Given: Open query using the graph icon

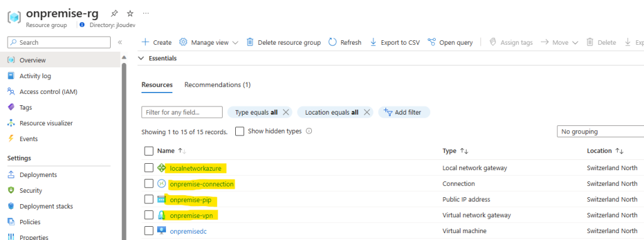Looking at the screenshot, I should [x=431, y=42].
